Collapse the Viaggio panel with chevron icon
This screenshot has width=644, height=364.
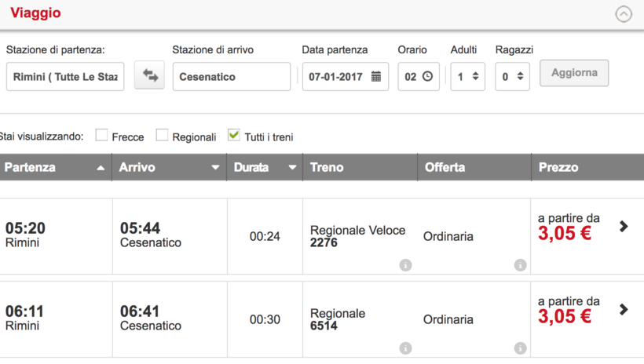point(623,13)
